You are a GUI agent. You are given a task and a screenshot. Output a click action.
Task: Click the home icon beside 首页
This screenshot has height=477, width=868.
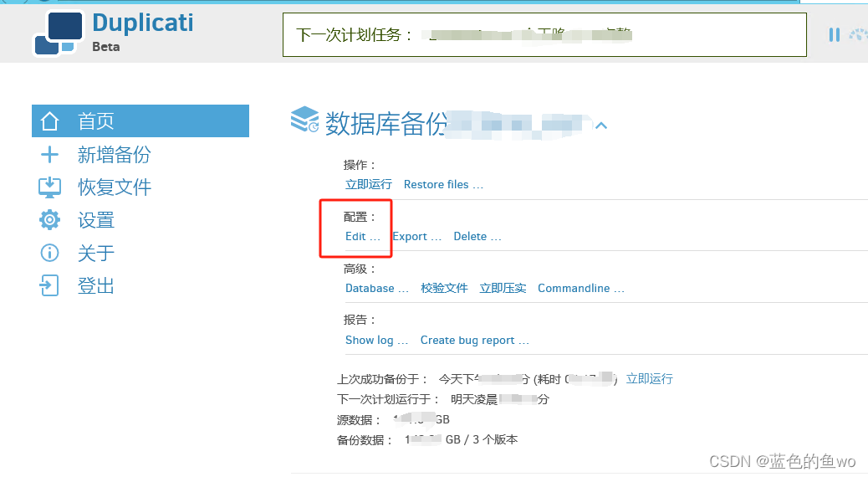(50, 121)
